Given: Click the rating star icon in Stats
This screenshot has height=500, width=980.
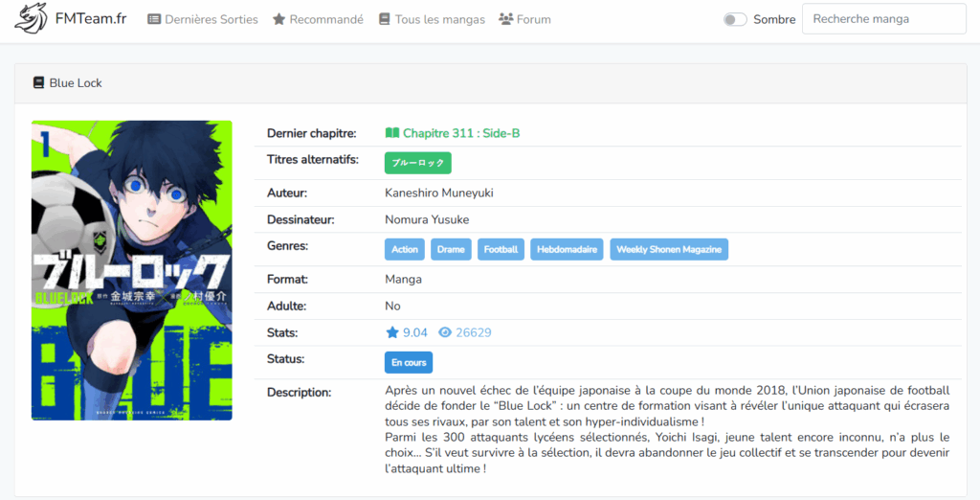Looking at the screenshot, I should pyautogui.click(x=391, y=332).
